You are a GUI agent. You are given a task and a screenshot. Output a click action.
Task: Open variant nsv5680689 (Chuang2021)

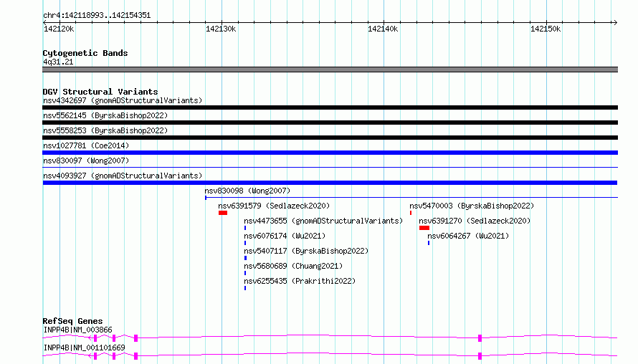point(293,266)
